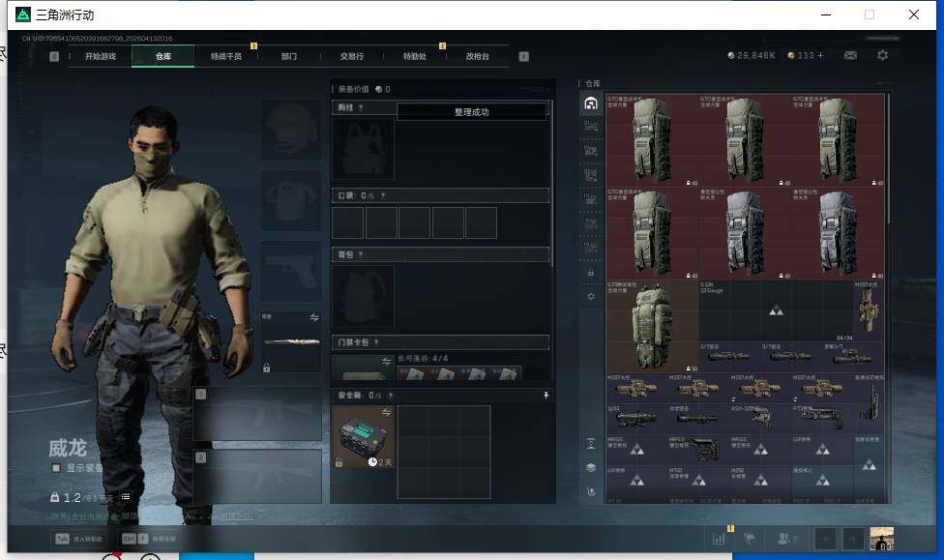Open the mail inbox icon near currency display
The image size is (944, 560).
pyautogui.click(x=849, y=55)
